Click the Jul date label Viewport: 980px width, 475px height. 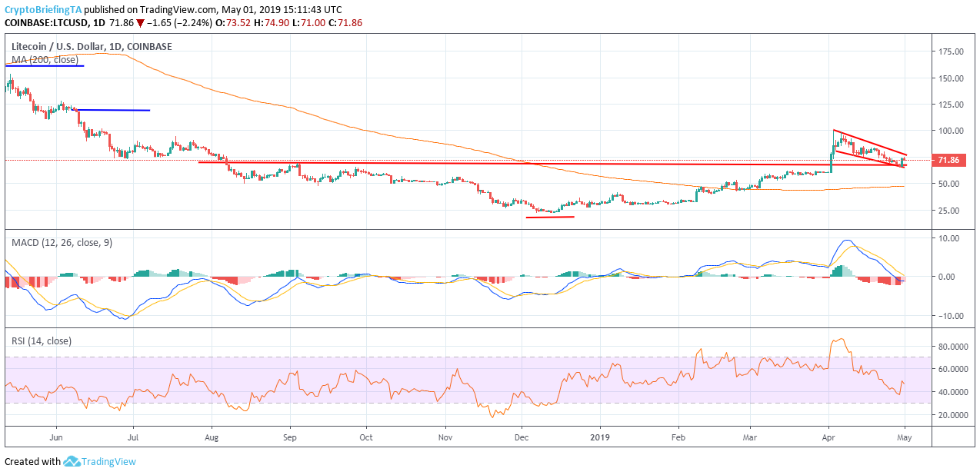point(133,437)
